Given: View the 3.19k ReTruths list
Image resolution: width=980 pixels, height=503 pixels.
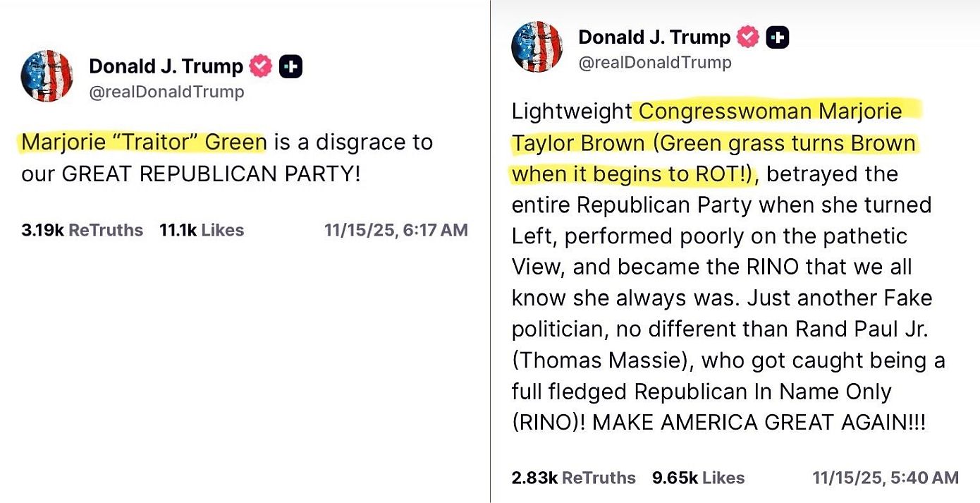Looking at the screenshot, I should (x=82, y=231).
